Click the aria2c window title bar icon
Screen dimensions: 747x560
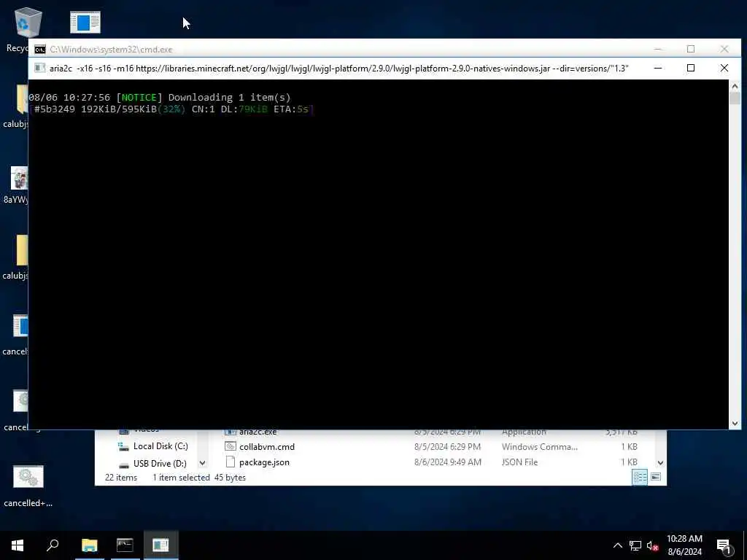pos(40,68)
